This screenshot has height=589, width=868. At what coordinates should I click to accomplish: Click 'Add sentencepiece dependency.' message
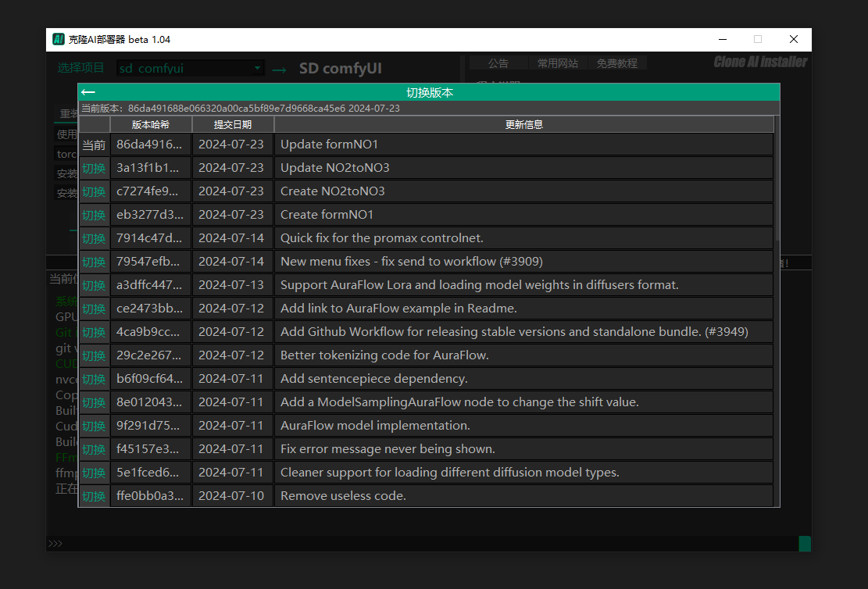[373, 379]
